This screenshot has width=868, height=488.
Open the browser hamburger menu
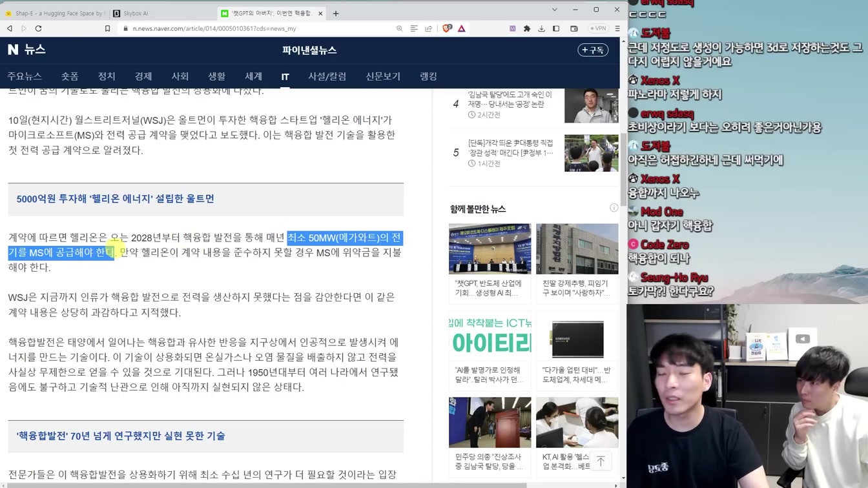pyautogui.click(x=617, y=28)
